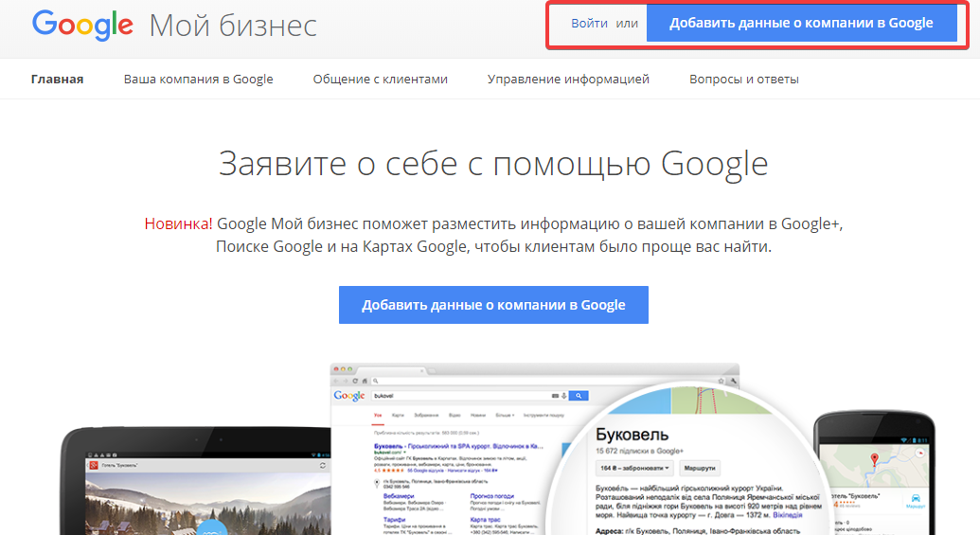Click the blue search icon in mockup browser
The width and height of the screenshot is (980, 535).
click(579, 396)
